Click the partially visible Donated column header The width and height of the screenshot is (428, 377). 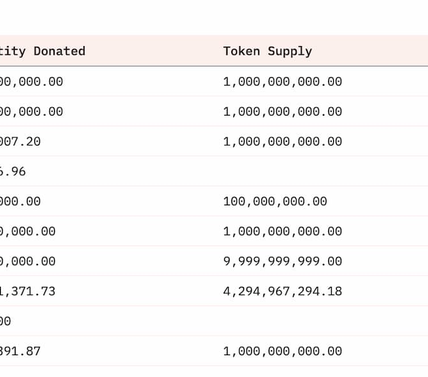pos(43,51)
